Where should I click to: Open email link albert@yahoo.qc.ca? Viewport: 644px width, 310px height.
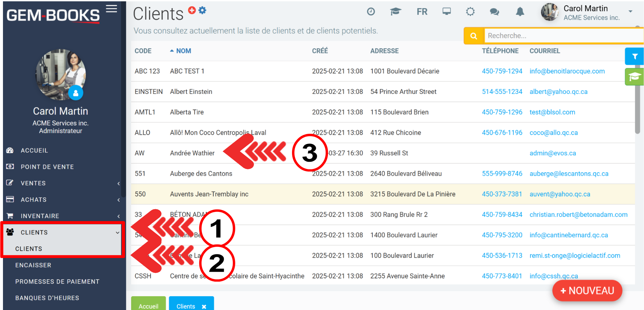pyautogui.click(x=558, y=92)
